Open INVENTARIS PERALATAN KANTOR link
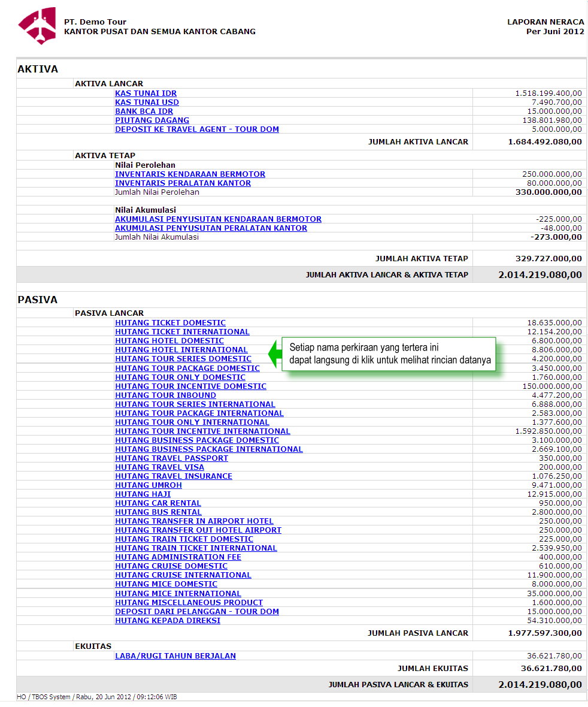Viewport: 588px width, 707px height. 183,183
